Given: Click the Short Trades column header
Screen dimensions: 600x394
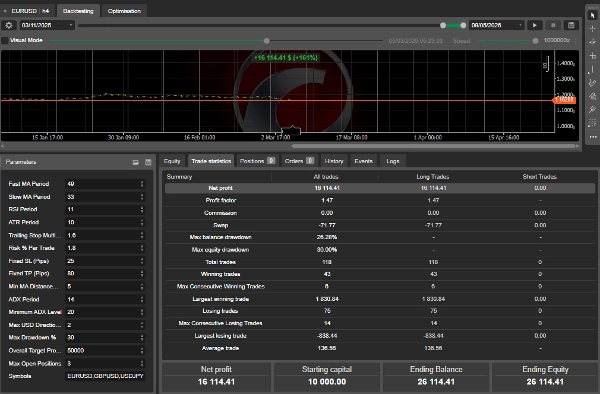Looking at the screenshot, I should pos(540,177).
